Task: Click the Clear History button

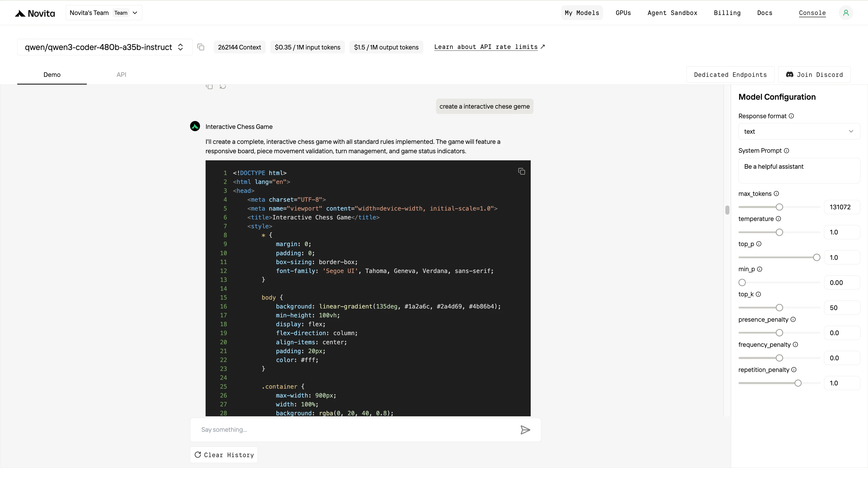Action: click(224, 455)
